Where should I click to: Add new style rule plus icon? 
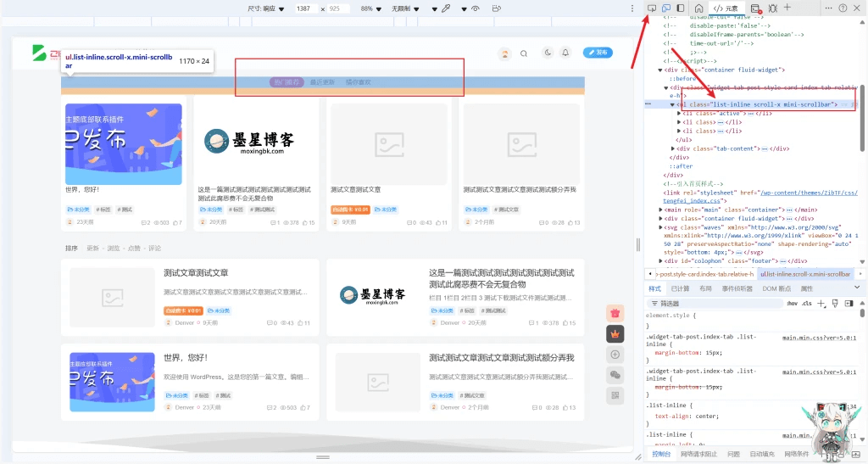(821, 304)
